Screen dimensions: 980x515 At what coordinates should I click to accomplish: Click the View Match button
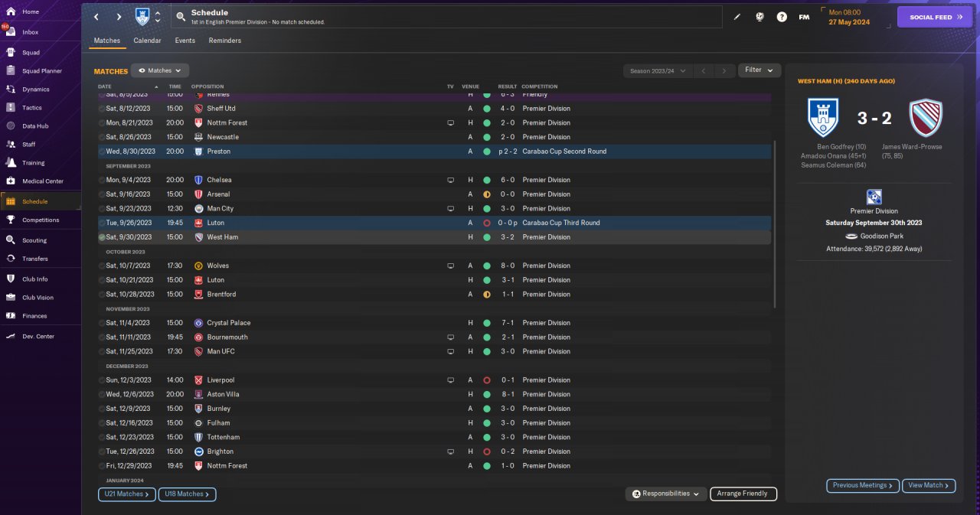929,485
